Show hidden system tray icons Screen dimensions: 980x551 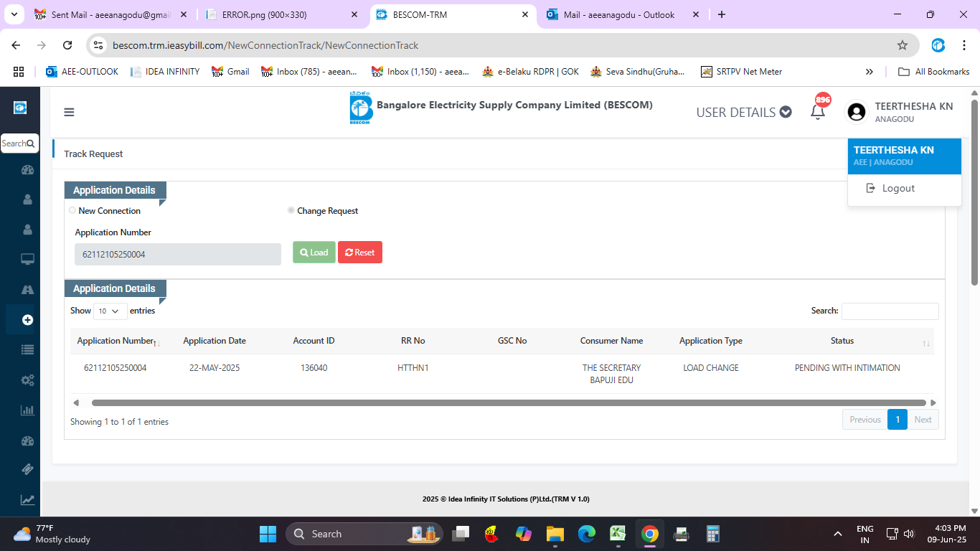coord(837,534)
